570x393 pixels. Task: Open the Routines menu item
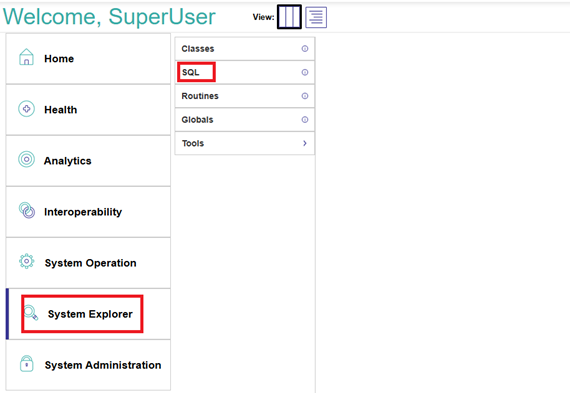pyautogui.click(x=245, y=96)
